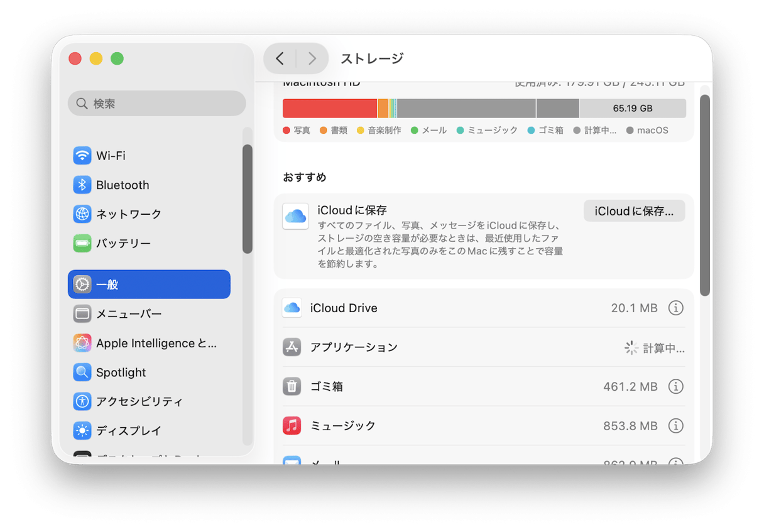Open Apple Intelligence settings icon
This screenshot has width=764, height=532.
coord(82,343)
